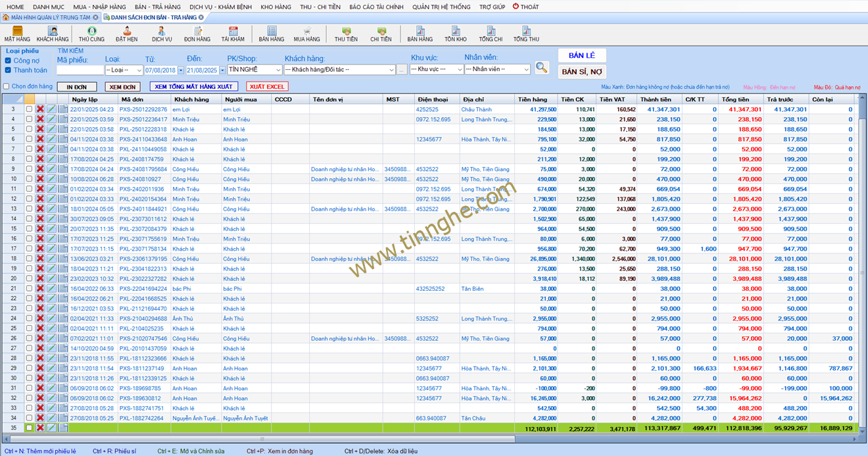The width and height of the screenshot is (868, 456).
Task: Open the KHO HÀNG menu
Action: click(276, 7)
